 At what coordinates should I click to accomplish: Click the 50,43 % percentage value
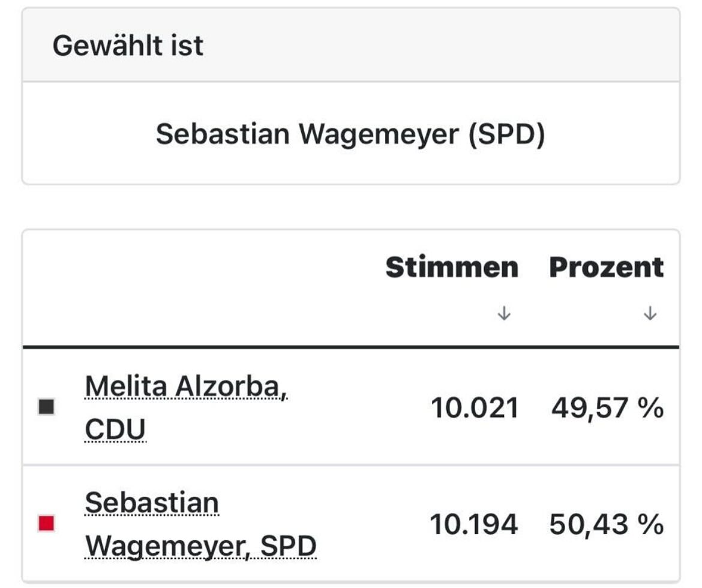click(606, 525)
